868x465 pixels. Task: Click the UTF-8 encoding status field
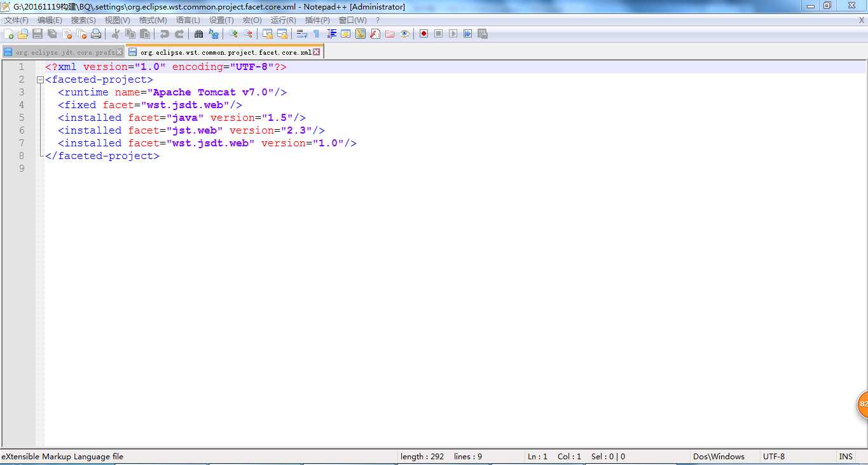pyautogui.click(x=774, y=457)
